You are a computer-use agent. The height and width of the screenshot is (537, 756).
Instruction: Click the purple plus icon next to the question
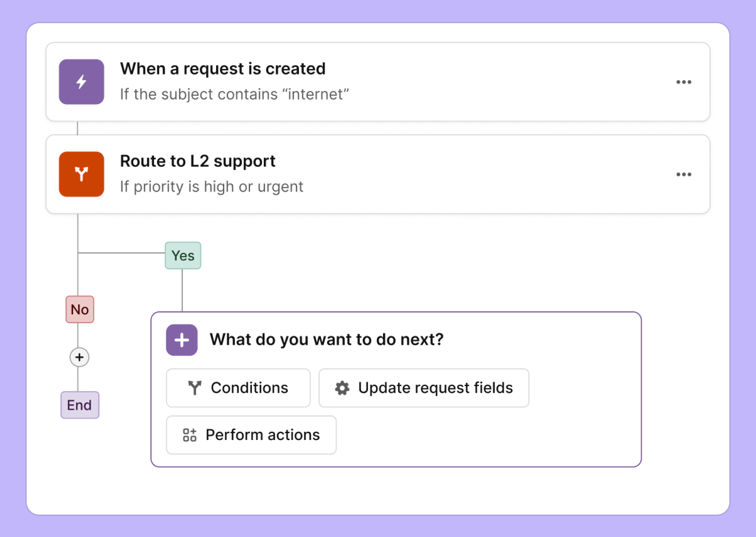click(x=182, y=339)
